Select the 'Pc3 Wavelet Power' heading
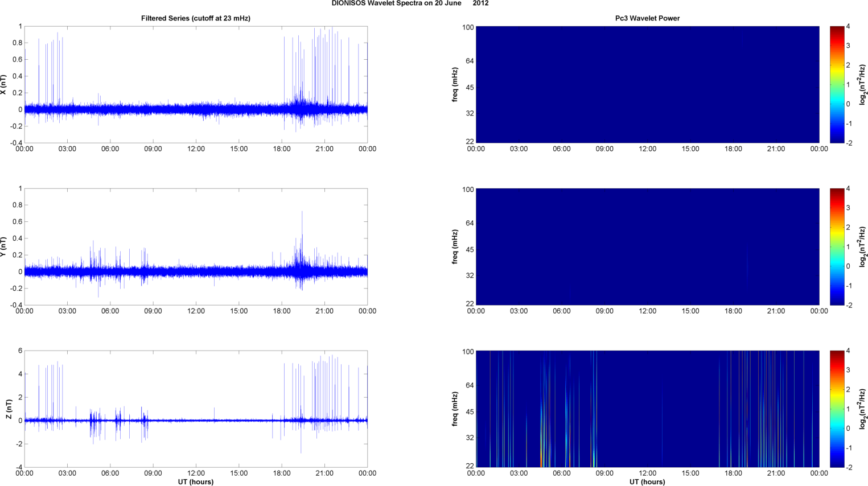 click(647, 18)
